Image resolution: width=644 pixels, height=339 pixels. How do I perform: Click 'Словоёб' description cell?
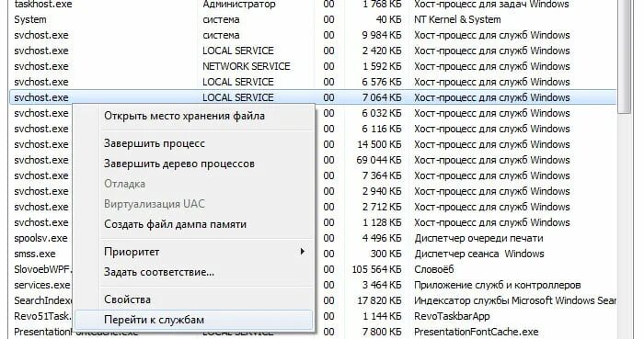tap(433, 269)
